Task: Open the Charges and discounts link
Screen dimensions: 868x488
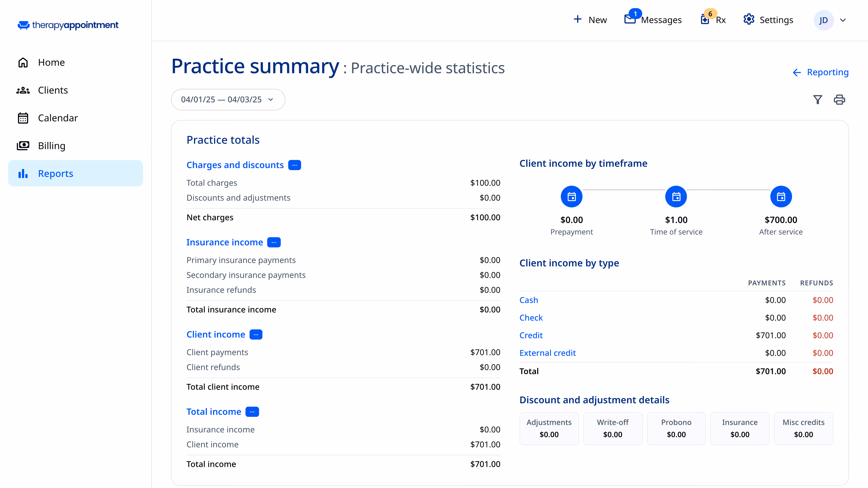Action: [235, 165]
